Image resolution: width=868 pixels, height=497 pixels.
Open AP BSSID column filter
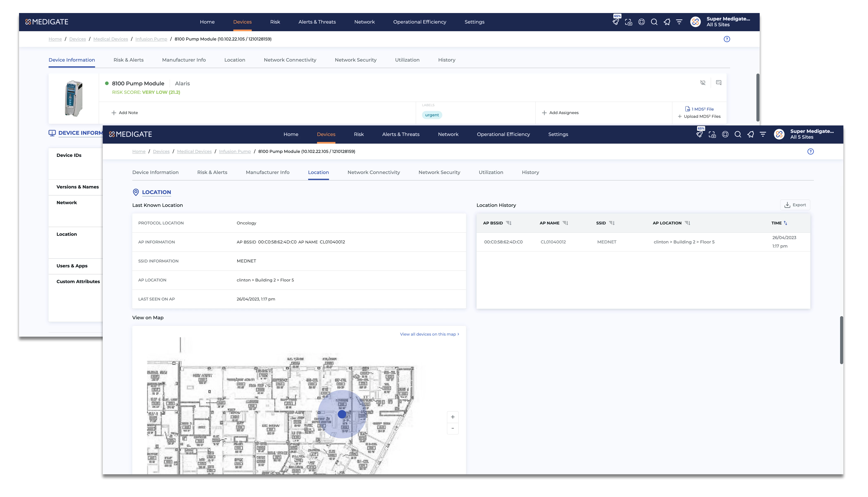(x=509, y=223)
